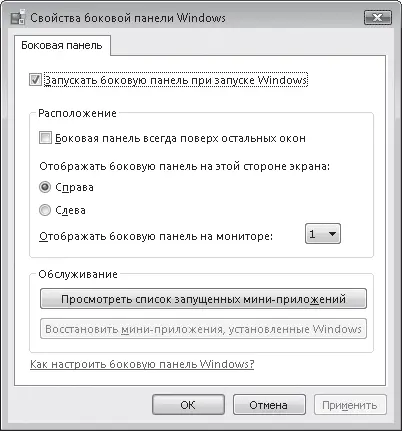The height and width of the screenshot is (431, 402).
Task: Confirm settings with the OK button
Action: coord(188,405)
